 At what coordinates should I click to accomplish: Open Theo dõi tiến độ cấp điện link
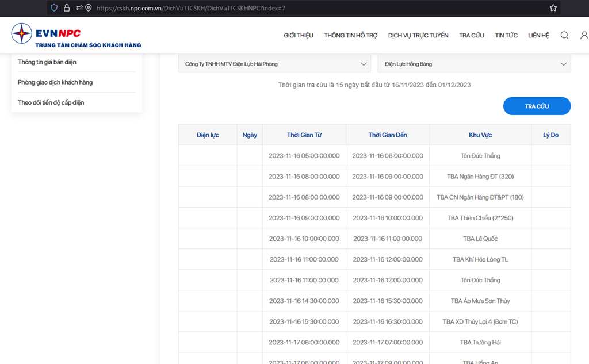point(51,102)
